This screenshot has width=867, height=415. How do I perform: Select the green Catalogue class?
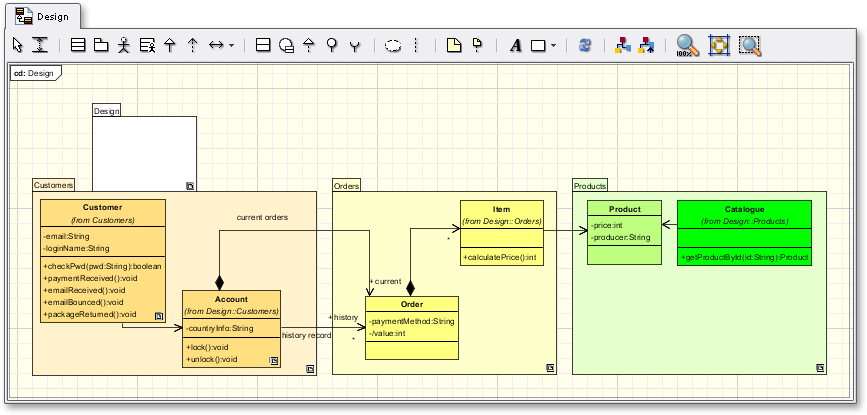pos(744,209)
